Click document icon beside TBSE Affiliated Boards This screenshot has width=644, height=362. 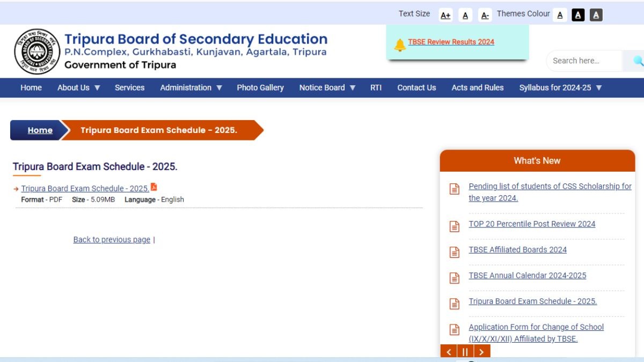[455, 252]
